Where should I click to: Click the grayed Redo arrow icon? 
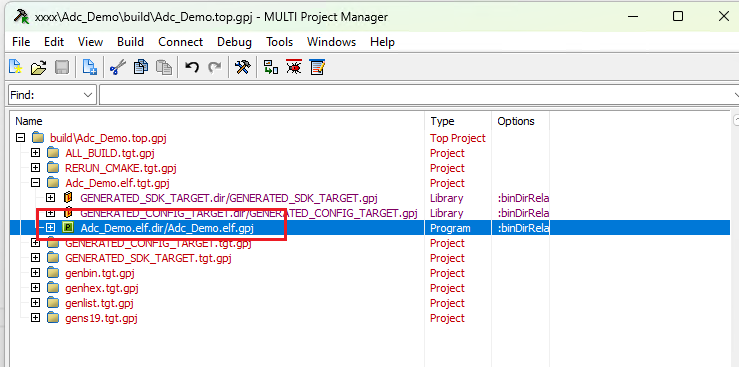215,68
